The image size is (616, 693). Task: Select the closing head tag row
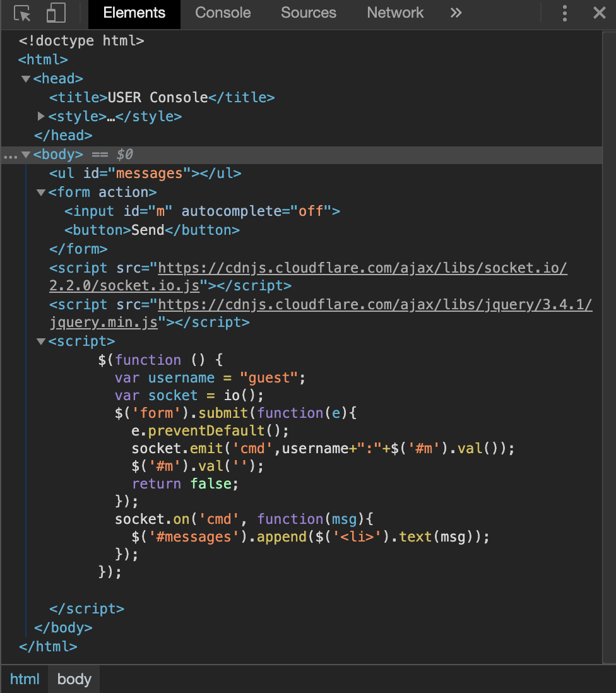(63, 135)
